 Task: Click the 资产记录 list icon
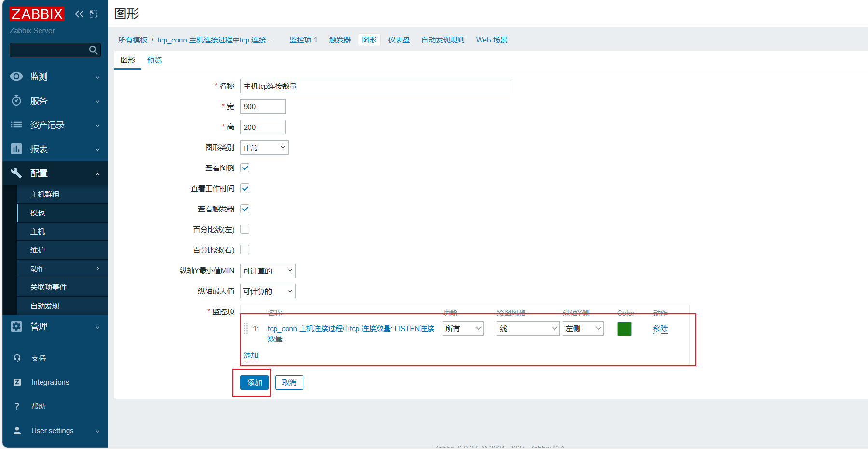click(16, 125)
